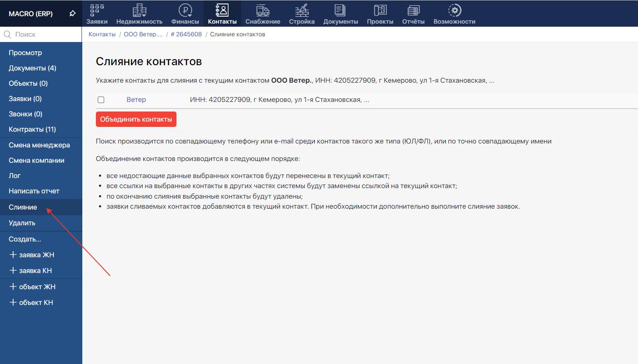Select Документы (4) in the sidebar
The image size is (638, 364).
pyautogui.click(x=32, y=68)
